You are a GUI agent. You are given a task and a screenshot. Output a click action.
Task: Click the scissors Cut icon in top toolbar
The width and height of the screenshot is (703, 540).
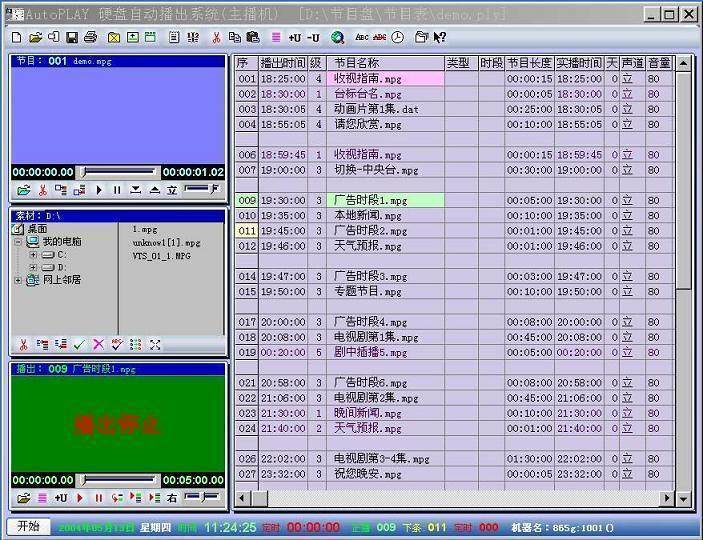217,38
